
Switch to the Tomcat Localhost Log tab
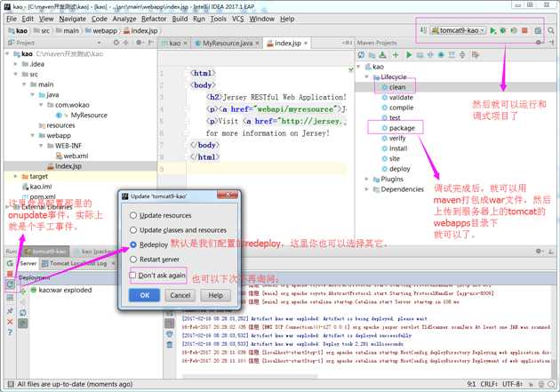pyautogui.click(x=78, y=263)
